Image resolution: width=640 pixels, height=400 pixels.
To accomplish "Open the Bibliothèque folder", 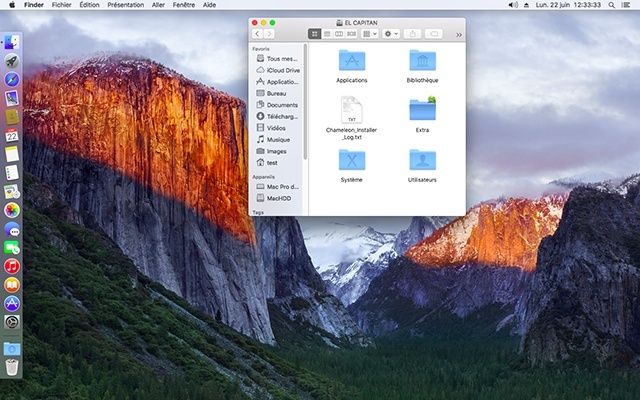I will [x=422, y=60].
